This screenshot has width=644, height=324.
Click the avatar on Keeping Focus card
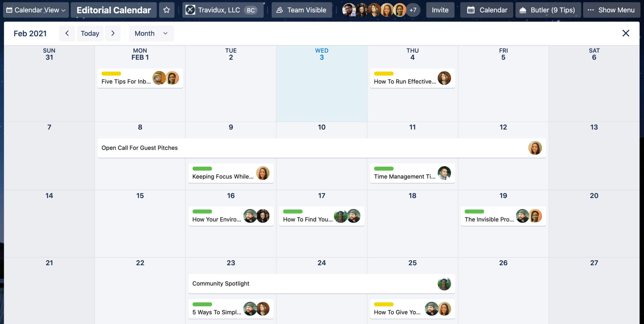263,173
